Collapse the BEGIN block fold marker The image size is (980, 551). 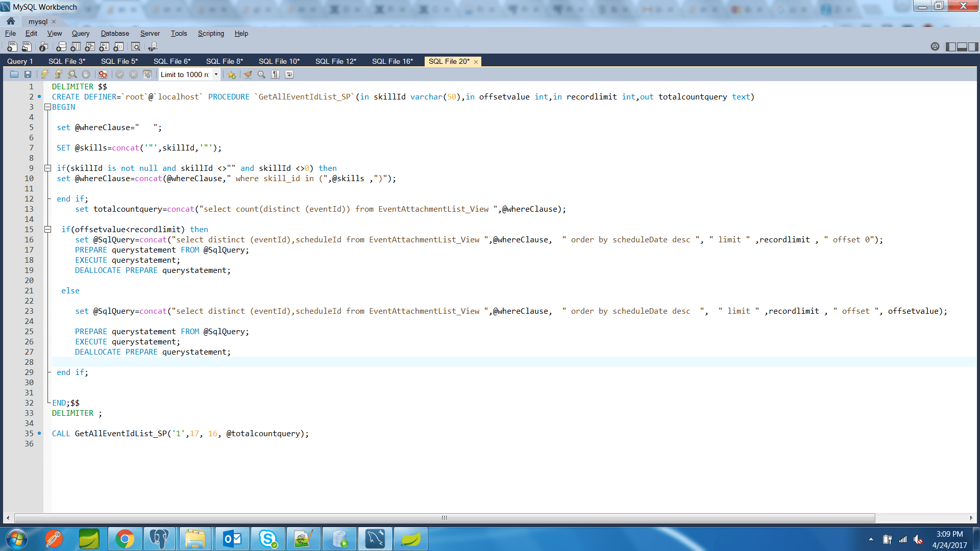click(47, 107)
